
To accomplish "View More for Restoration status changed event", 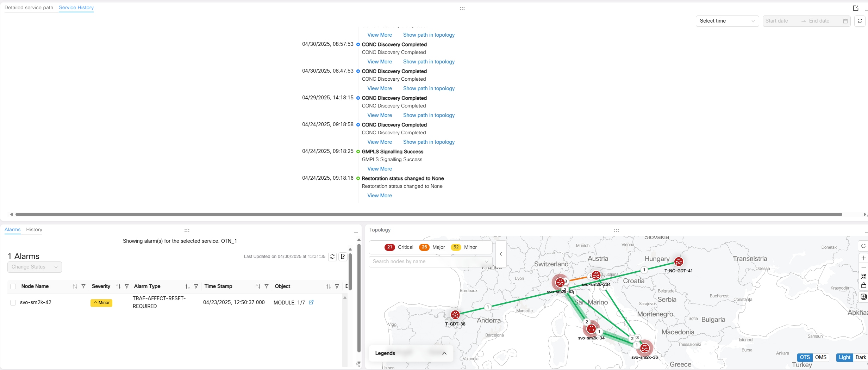I will point(380,196).
